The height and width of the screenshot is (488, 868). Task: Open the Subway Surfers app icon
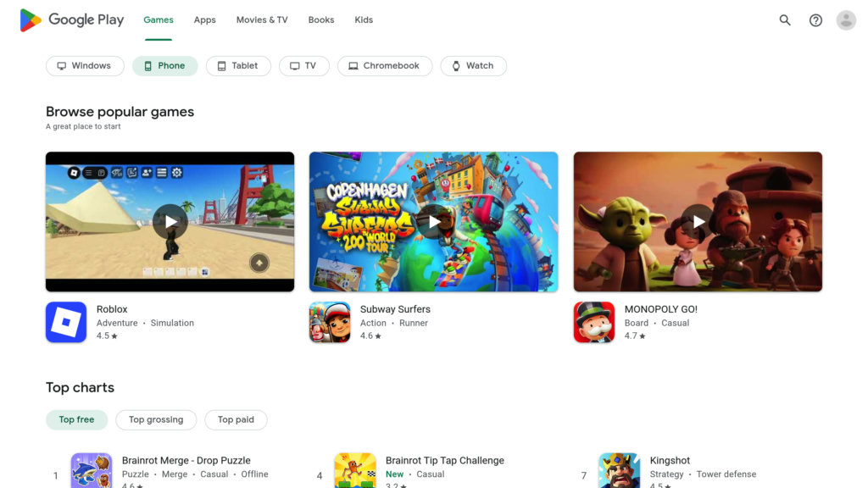pos(330,322)
